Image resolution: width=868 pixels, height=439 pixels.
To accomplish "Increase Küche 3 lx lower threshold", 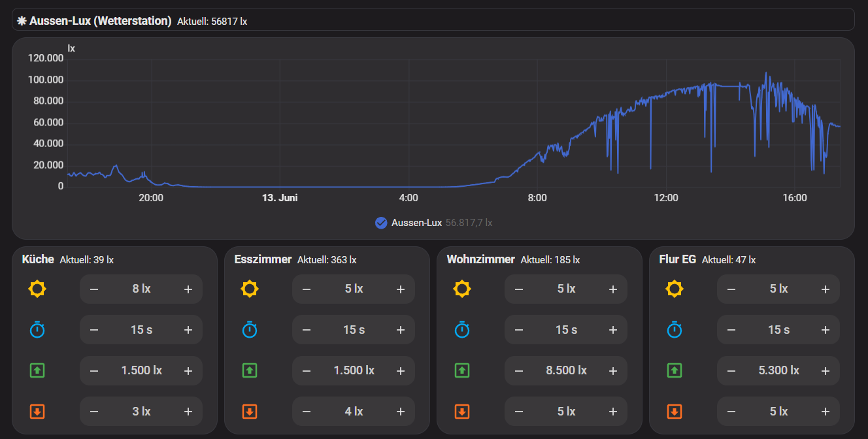I will point(188,412).
